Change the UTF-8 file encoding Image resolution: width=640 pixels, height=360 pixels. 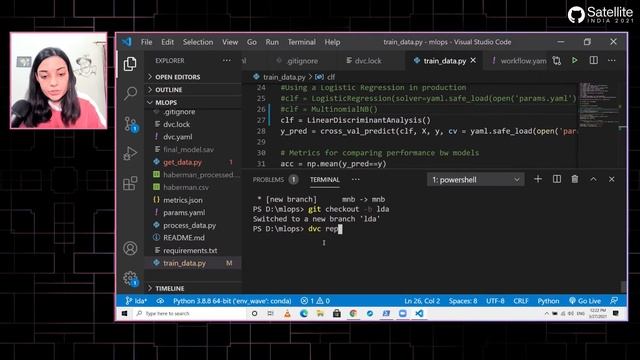pyautogui.click(x=495, y=301)
